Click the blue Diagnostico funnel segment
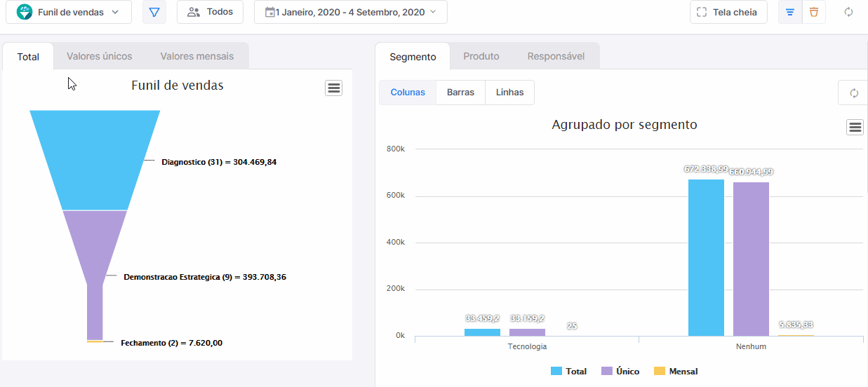The width and height of the screenshot is (868, 387). pyautogui.click(x=95, y=160)
